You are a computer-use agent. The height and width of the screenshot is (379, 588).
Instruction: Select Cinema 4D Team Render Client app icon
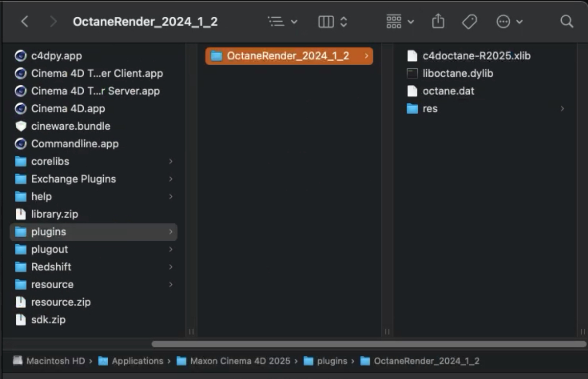[20, 73]
